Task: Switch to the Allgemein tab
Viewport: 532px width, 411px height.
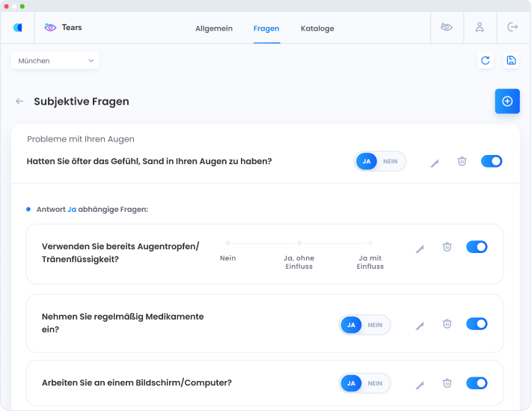Action: (x=214, y=28)
